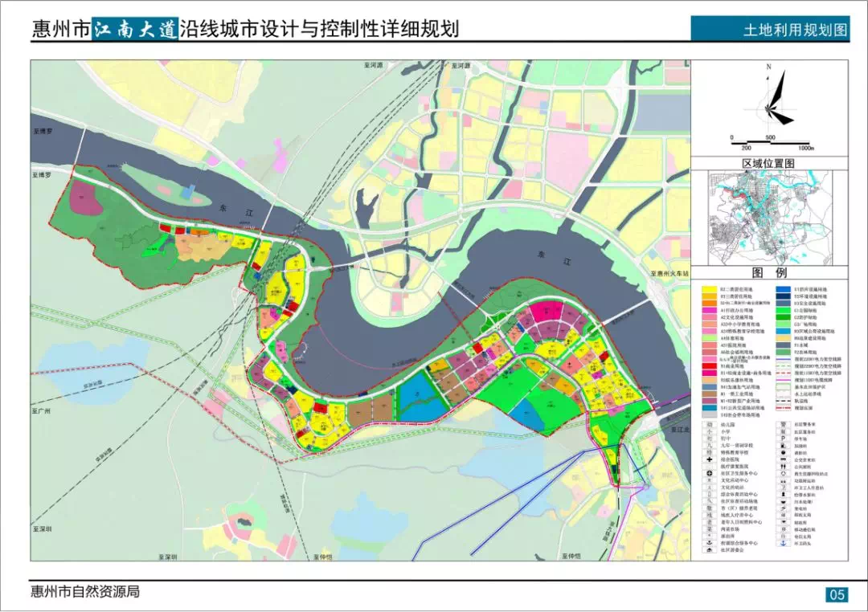Image resolution: width=868 pixels, height=612 pixels.
Task: Click the bright green G1 park legend swatch
Action: [x=784, y=310]
